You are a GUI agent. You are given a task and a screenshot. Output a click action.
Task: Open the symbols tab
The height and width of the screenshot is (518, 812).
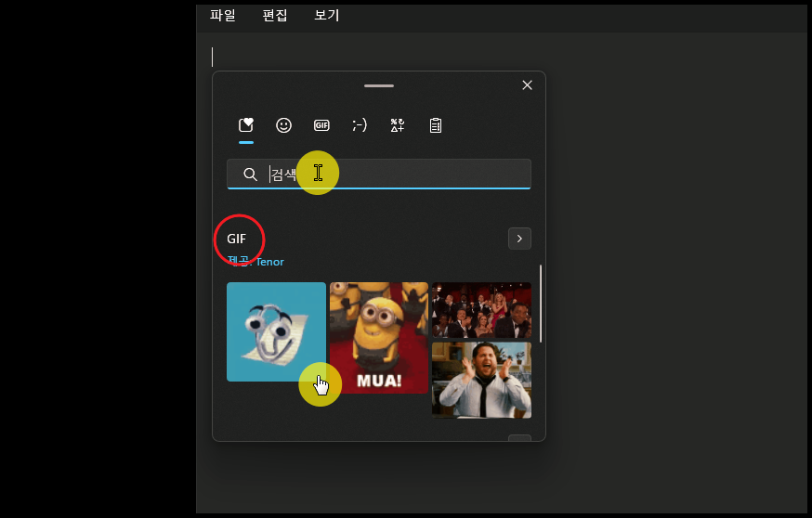pos(398,125)
